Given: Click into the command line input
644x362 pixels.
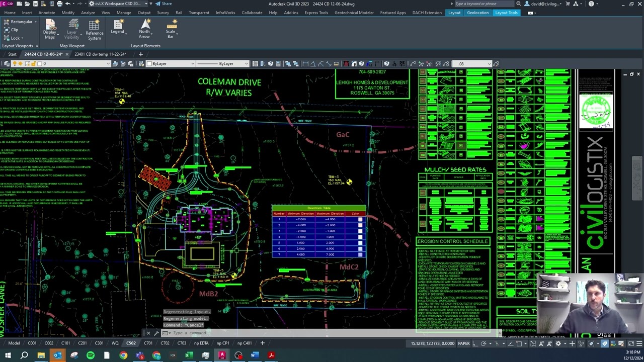Looking at the screenshot, I should tap(332, 333).
